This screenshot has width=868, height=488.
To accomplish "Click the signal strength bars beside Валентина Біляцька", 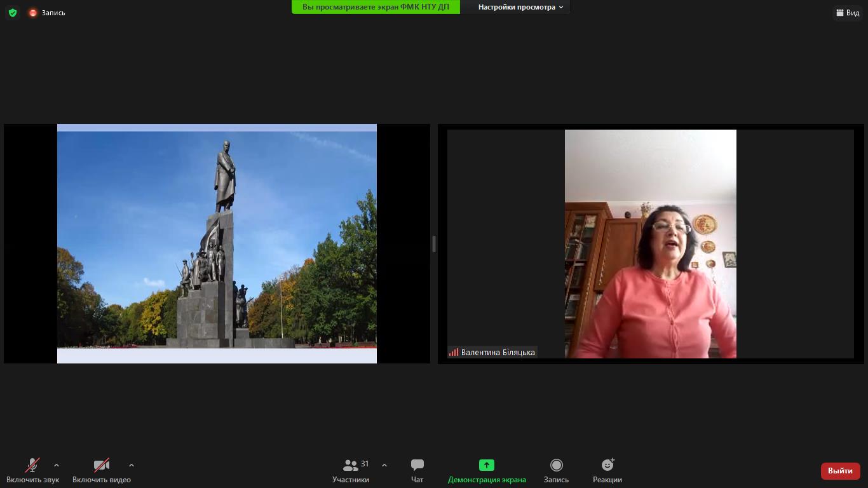I will click(454, 353).
